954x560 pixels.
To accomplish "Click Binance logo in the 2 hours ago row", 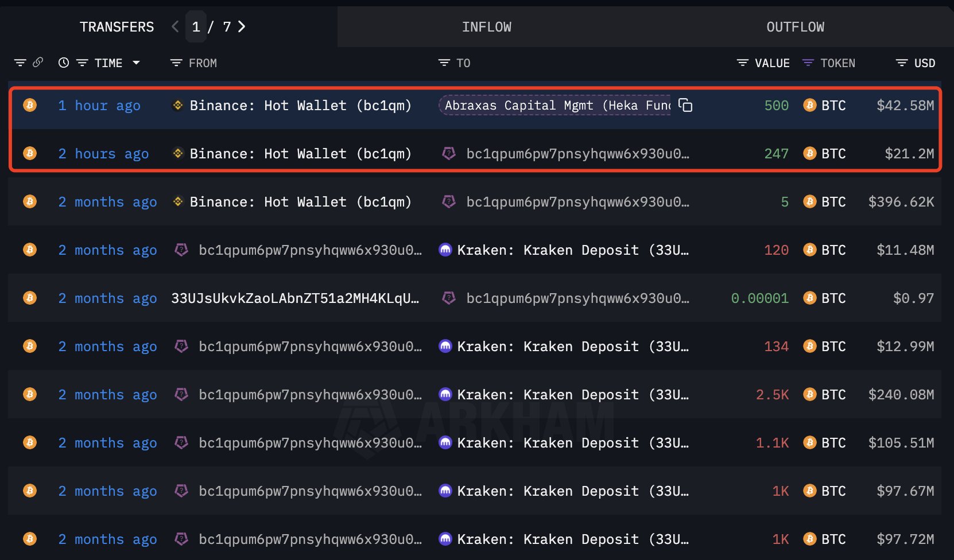I will tap(178, 153).
